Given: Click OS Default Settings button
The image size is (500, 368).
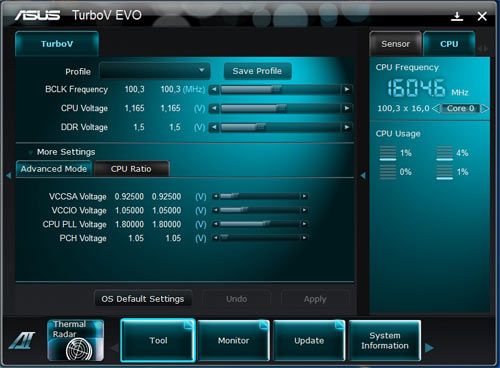Looking at the screenshot, I should [143, 299].
